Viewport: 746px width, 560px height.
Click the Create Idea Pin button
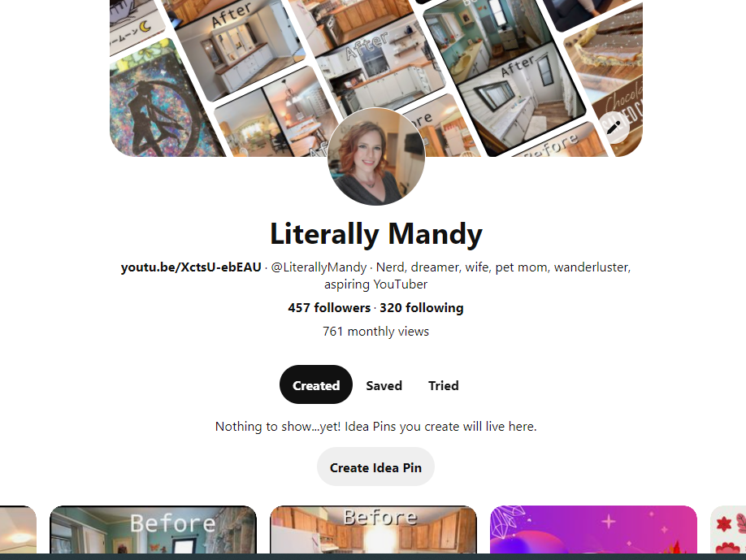[x=376, y=467]
